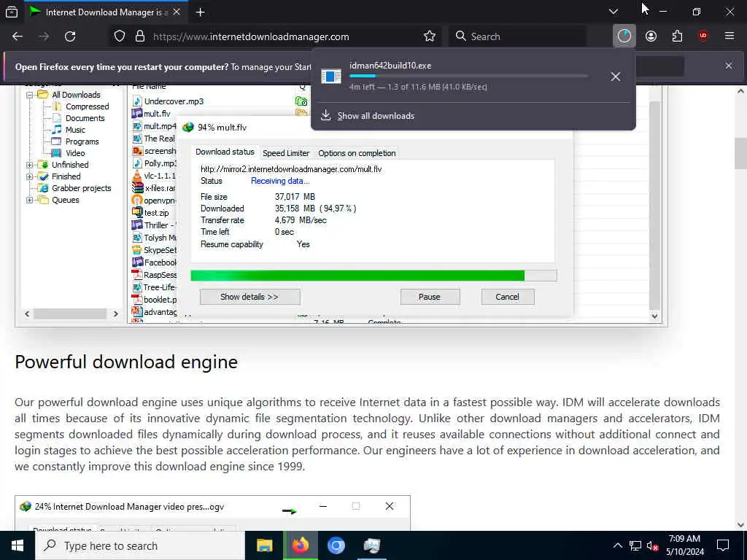Open the Windows Start menu
The height and width of the screenshot is (560, 747).
(x=18, y=545)
